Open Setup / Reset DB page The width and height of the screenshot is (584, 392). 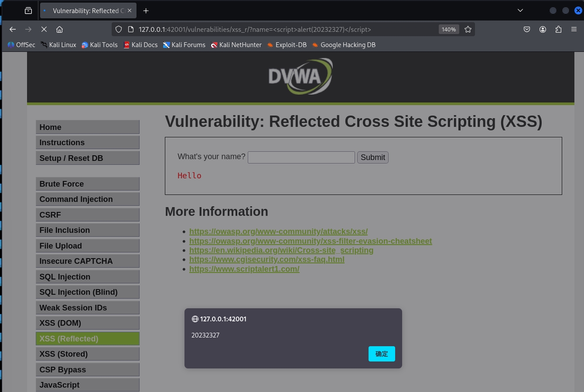point(88,158)
